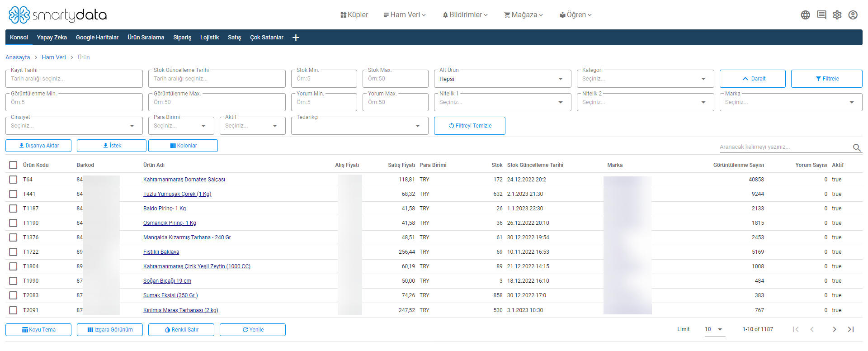Click the Filtreyi Temizle button
The height and width of the screenshot is (351, 868).
(469, 126)
